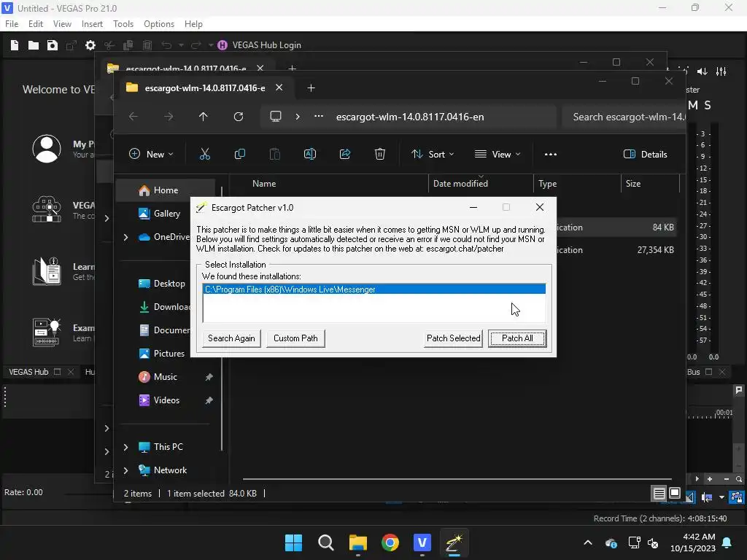Expand OneDrive in Explorer sidebar
The height and width of the screenshot is (560, 747).
pos(125,237)
